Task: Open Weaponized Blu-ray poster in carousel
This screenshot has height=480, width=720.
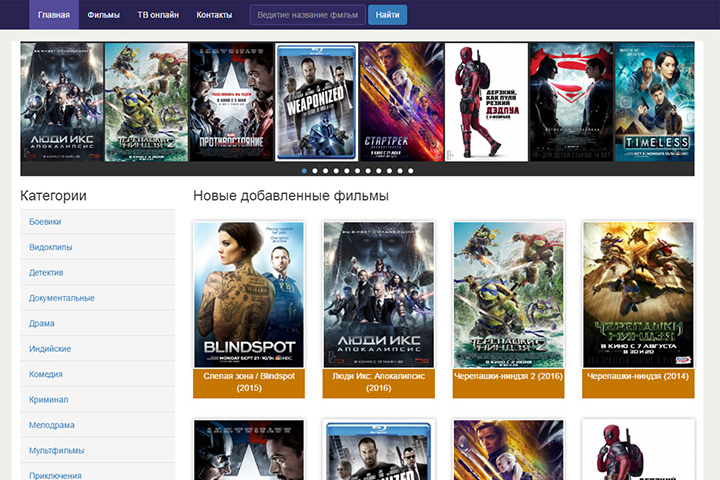Action: (316, 102)
